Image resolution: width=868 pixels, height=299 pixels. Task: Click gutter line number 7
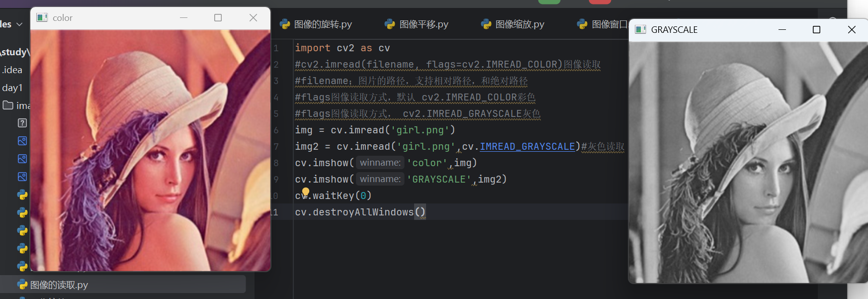pyautogui.click(x=276, y=147)
